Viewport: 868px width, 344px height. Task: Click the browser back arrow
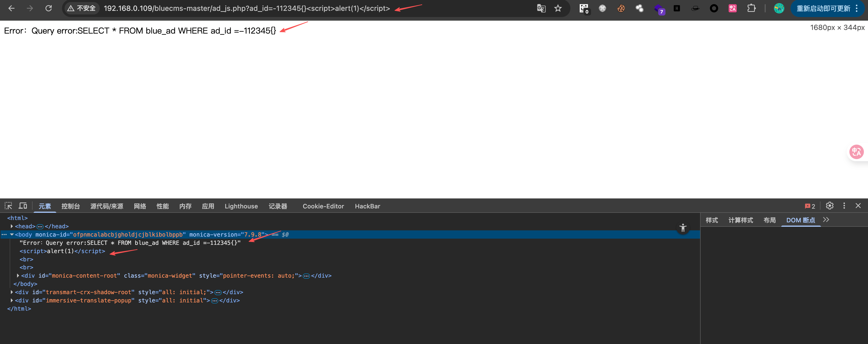click(11, 8)
